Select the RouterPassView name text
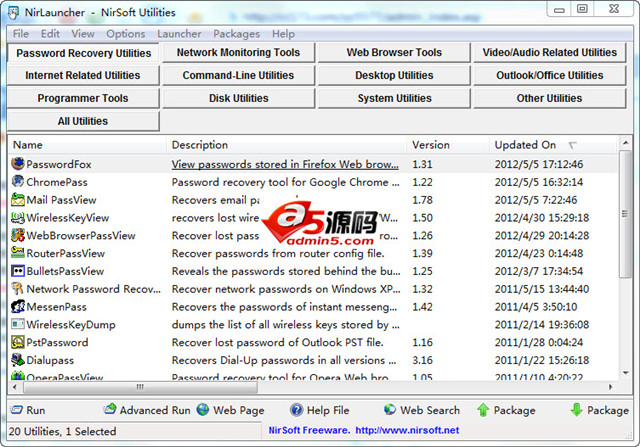 (x=65, y=254)
